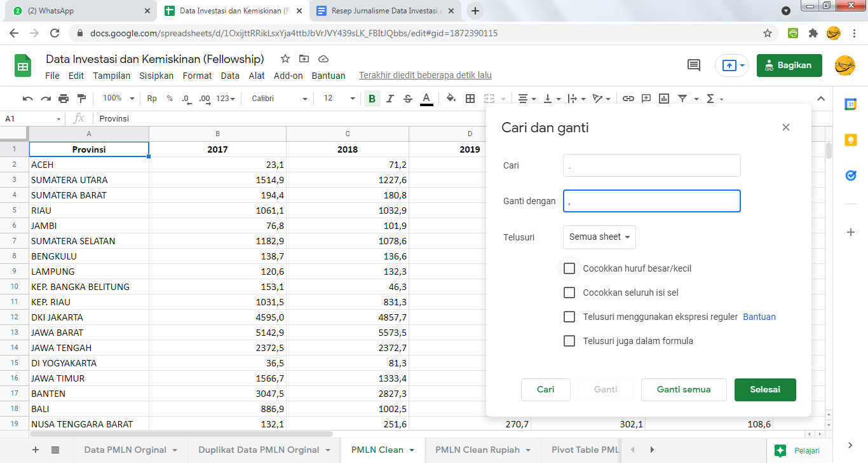868x463 pixels.
Task: Click the insert link icon
Action: [628, 99]
